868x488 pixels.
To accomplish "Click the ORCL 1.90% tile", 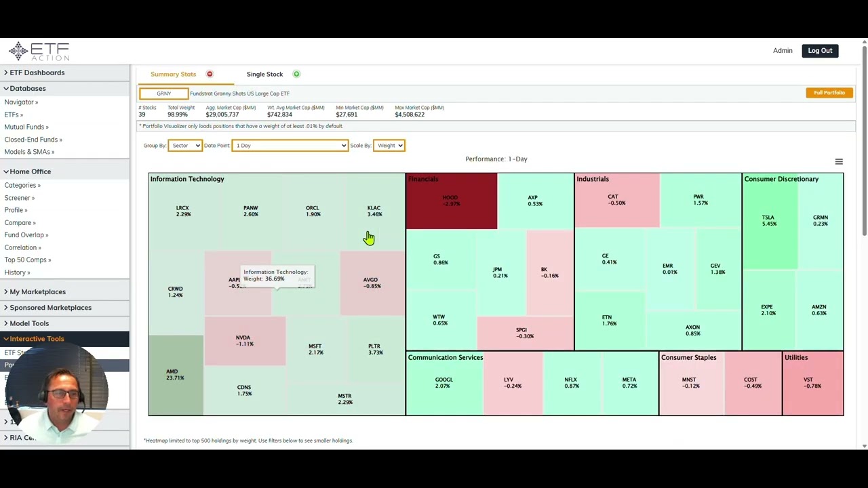I will click(313, 211).
